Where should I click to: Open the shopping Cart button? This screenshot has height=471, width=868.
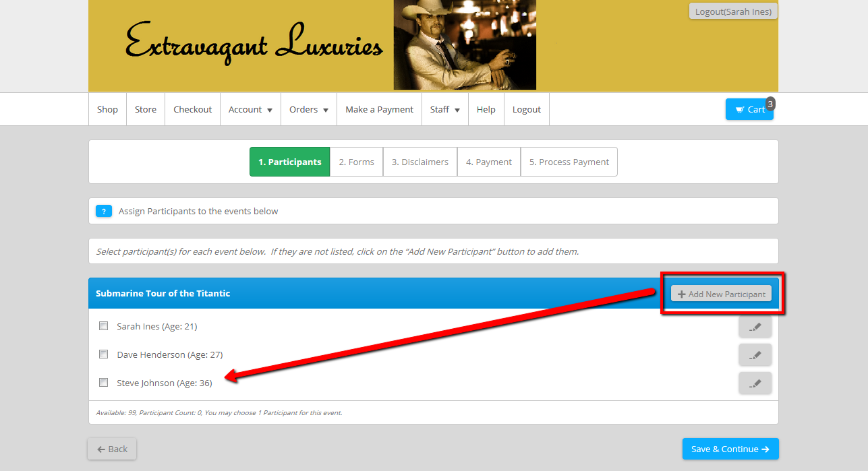(749, 109)
